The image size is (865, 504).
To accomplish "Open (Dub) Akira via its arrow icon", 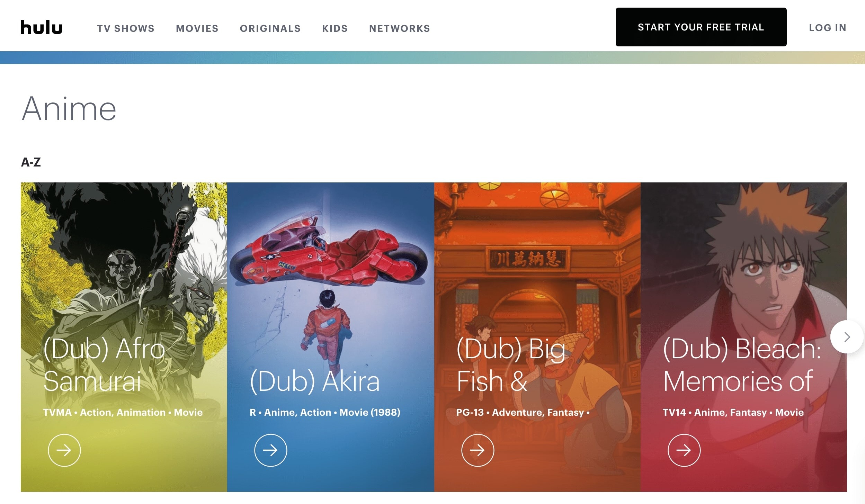I will click(x=271, y=450).
